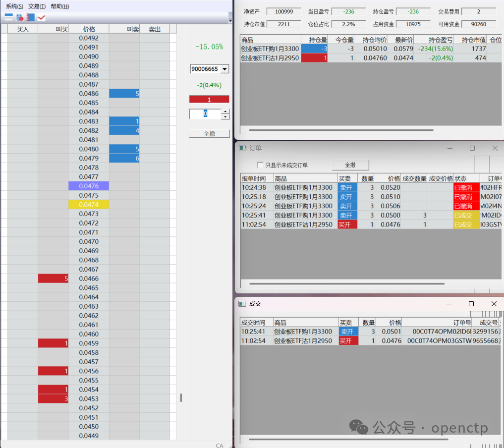Open the 90006665 account dropdown
Screen dimensions: 504x448
224,69
